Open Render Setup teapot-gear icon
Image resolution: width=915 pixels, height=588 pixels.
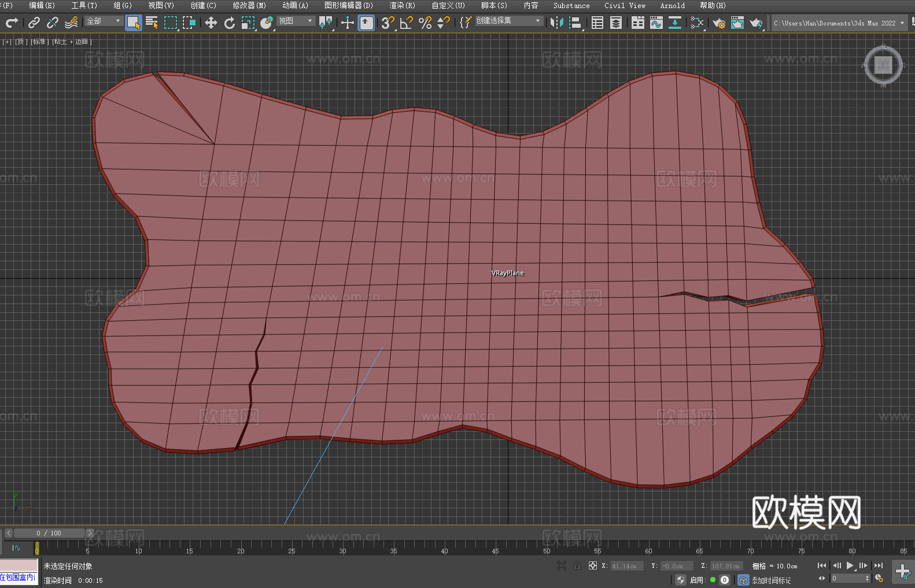(x=719, y=23)
